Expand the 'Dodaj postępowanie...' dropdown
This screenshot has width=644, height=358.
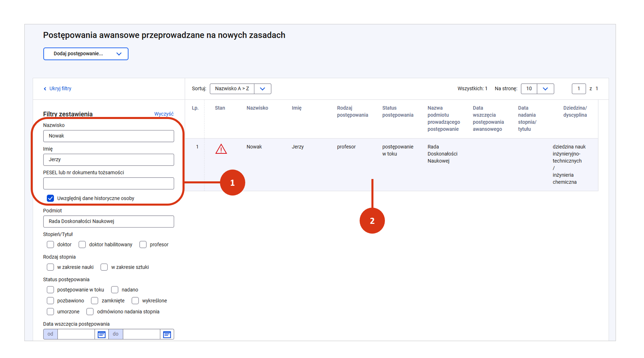point(86,54)
